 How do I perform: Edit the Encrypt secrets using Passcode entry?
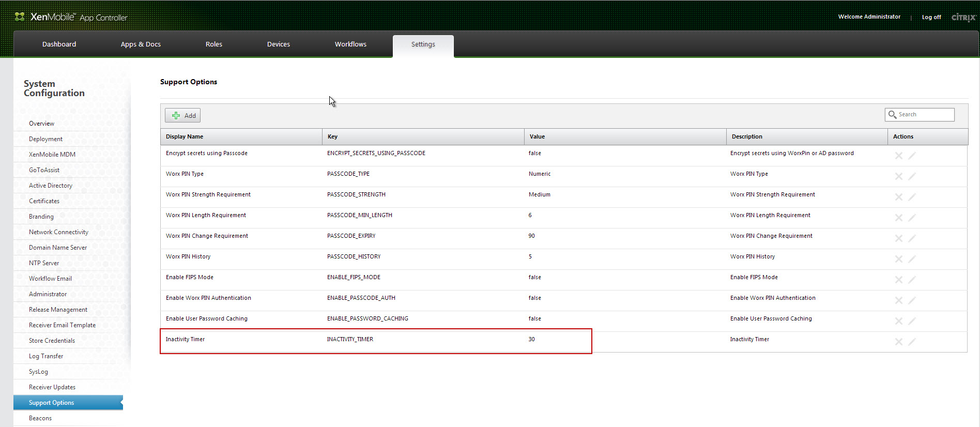click(x=912, y=156)
